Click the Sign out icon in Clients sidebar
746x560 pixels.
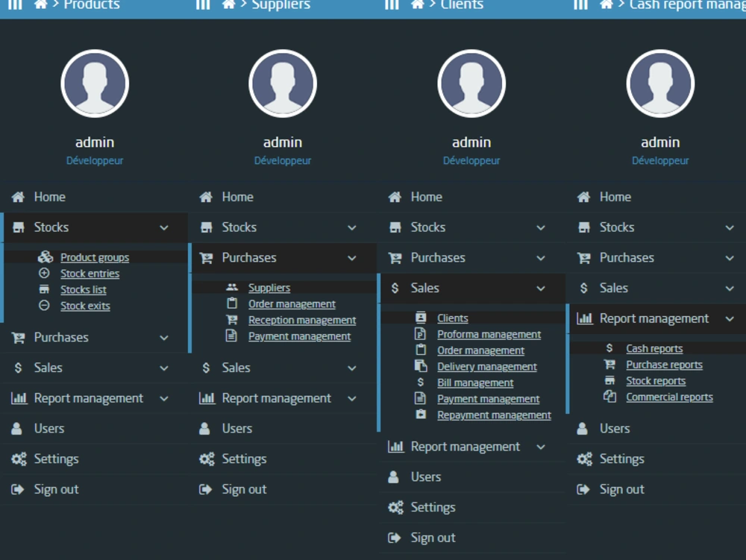[x=395, y=538]
